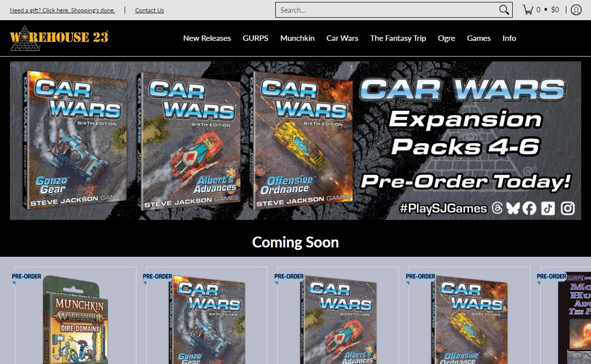Click the #PlaySJGames hashtag text
591x364 pixels.
coord(443,209)
